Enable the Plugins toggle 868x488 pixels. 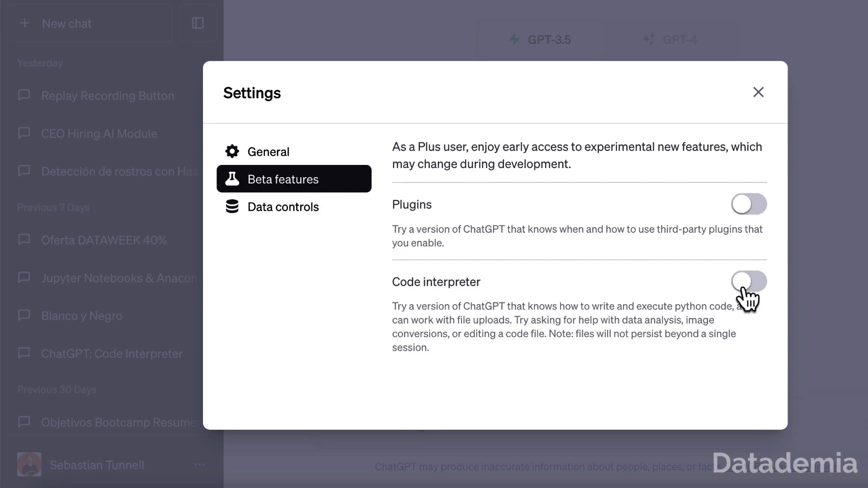click(749, 204)
